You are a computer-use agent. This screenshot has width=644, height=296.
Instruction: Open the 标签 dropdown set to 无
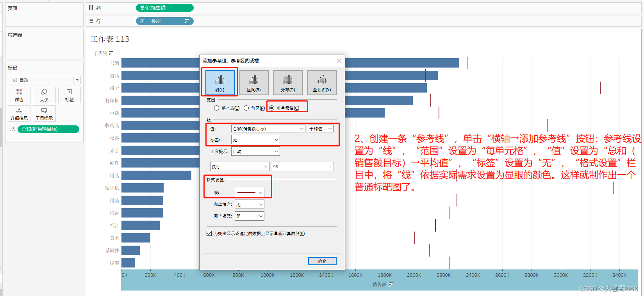click(x=255, y=139)
